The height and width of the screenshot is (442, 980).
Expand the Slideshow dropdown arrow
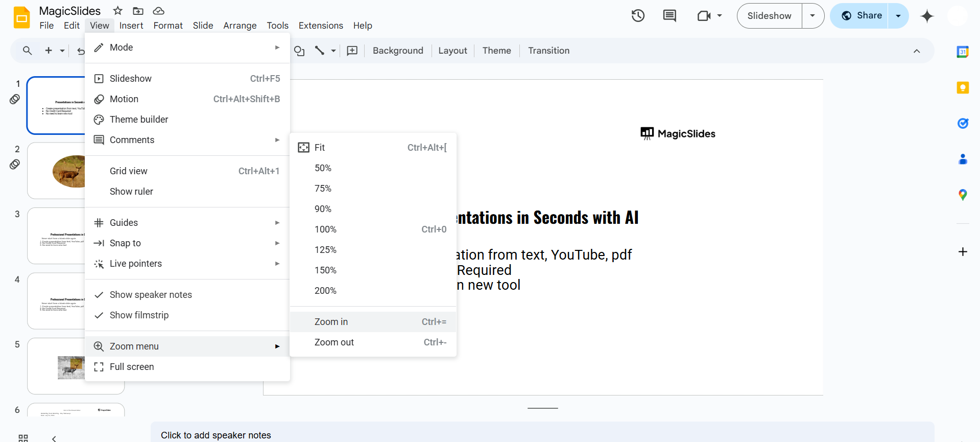tap(812, 16)
